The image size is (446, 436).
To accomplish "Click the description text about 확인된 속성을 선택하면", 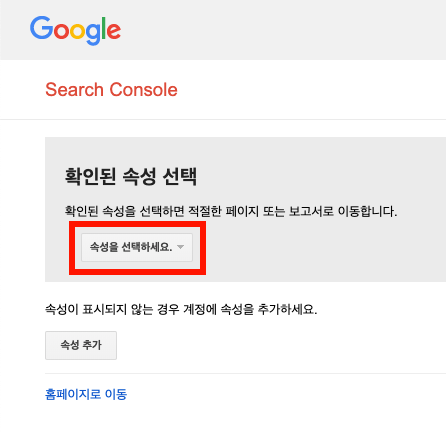I will [x=231, y=211].
